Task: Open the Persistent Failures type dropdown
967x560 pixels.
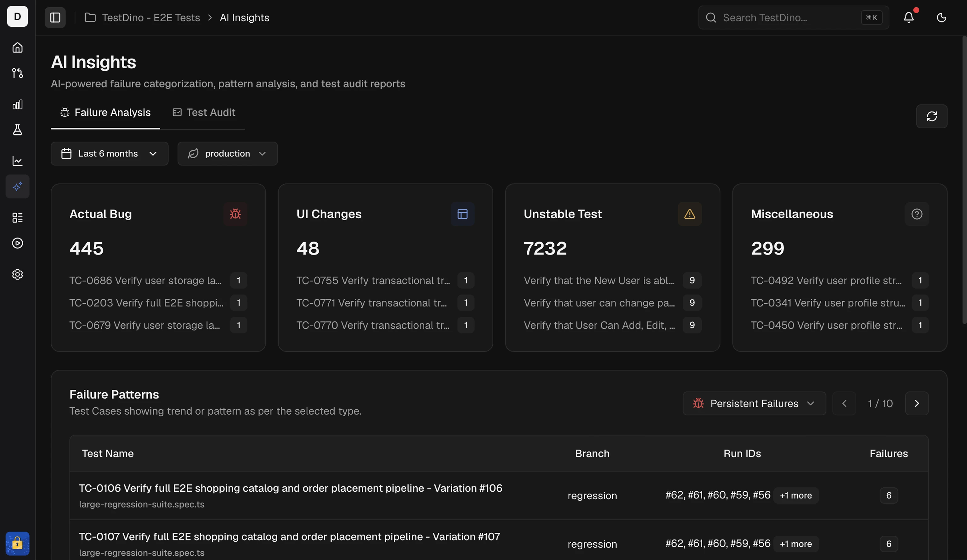Action: click(754, 404)
